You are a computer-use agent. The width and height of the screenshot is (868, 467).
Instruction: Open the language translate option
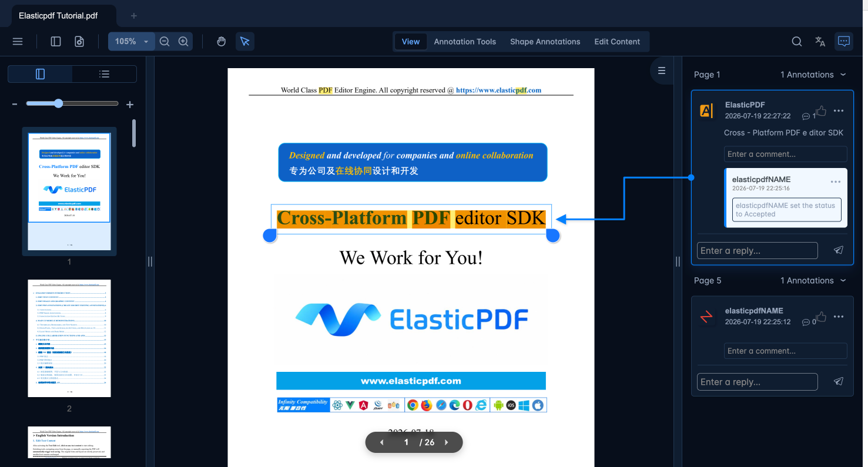pos(820,42)
